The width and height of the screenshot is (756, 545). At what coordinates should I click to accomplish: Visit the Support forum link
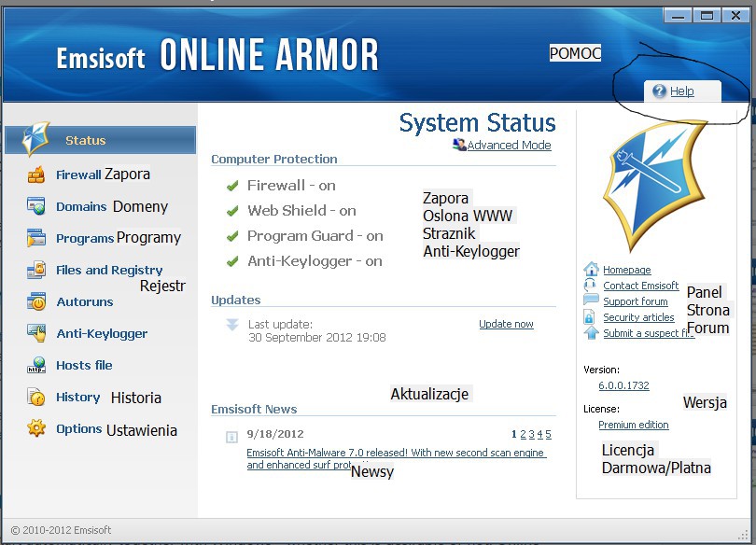pyautogui.click(x=636, y=301)
